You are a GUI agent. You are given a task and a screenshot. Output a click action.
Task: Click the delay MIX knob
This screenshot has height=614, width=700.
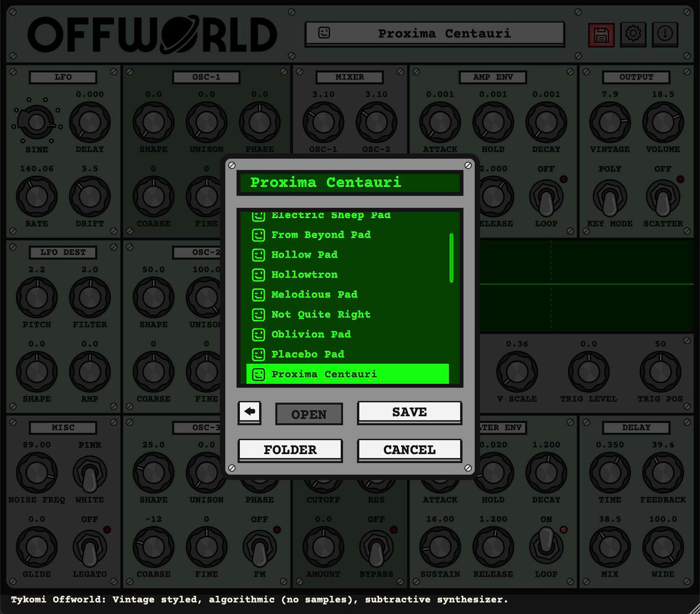[610, 547]
